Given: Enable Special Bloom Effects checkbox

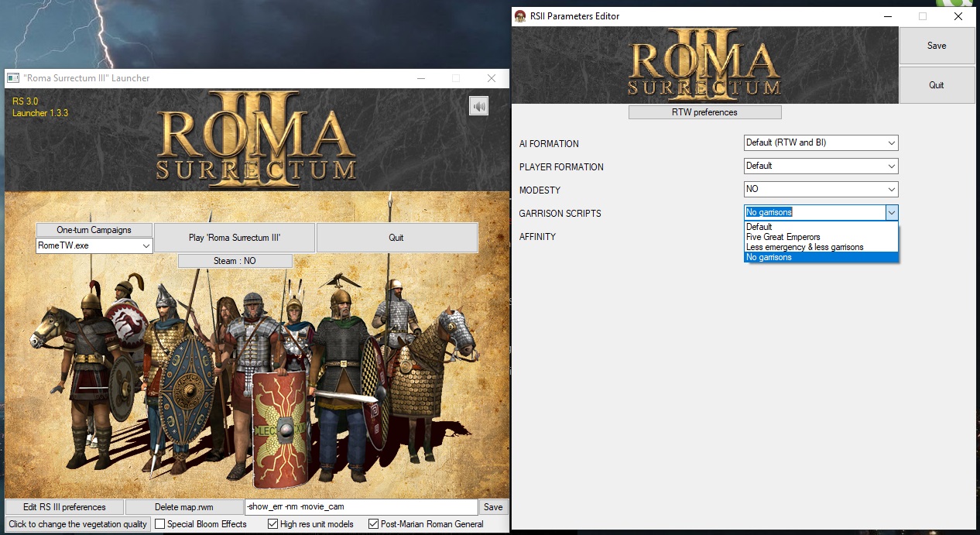Looking at the screenshot, I should pos(160,524).
